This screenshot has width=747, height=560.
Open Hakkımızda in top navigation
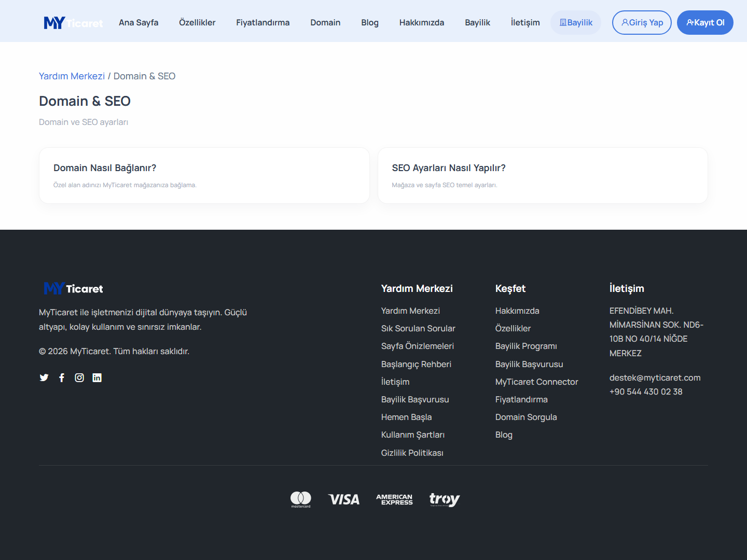[422, 23]
